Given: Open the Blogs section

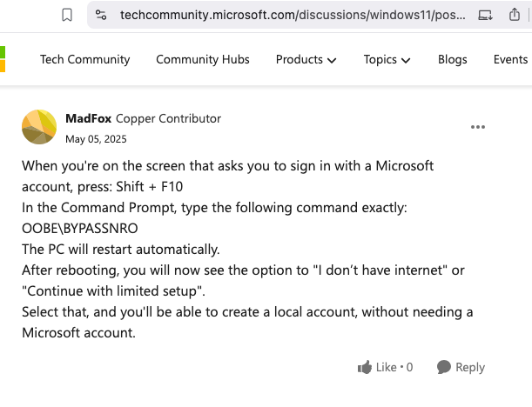Looking at the screenshot, I should [x=452, y=59].
